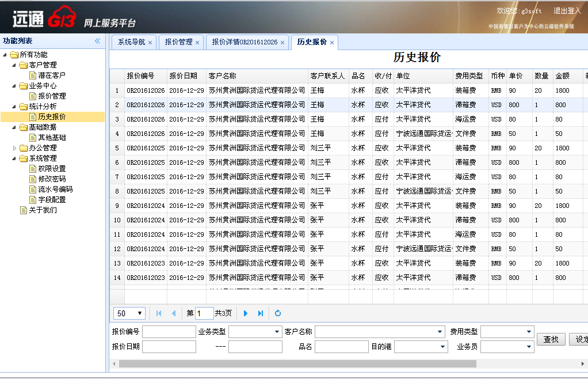Switch to the 报价详情OR201612026 tab

[245, 42]
